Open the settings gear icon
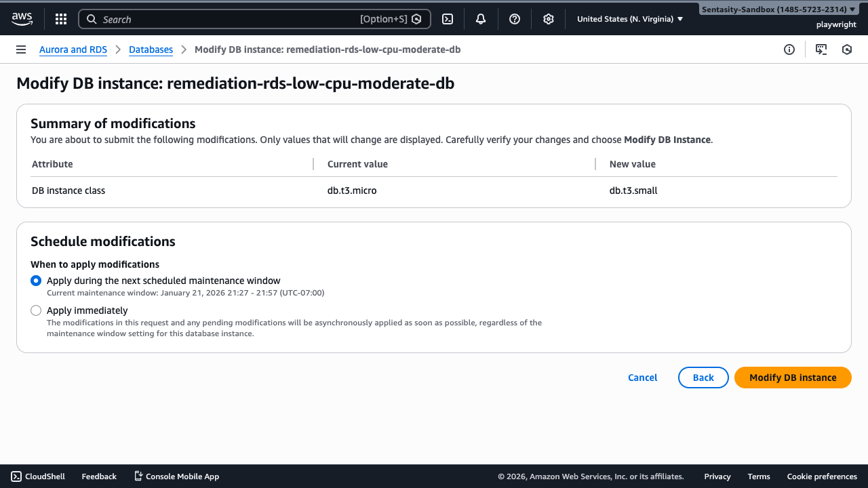 (548, 18)
